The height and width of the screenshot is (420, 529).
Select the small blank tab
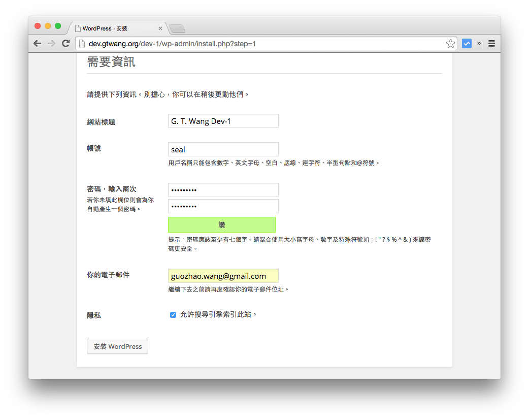click(x=177, y=29)
